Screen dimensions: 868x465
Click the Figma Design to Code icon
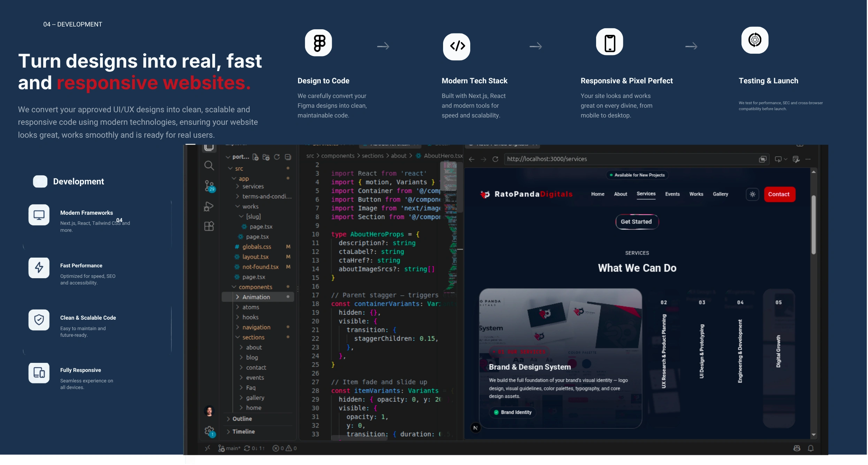pyautogui.click(x=318, y=43)
